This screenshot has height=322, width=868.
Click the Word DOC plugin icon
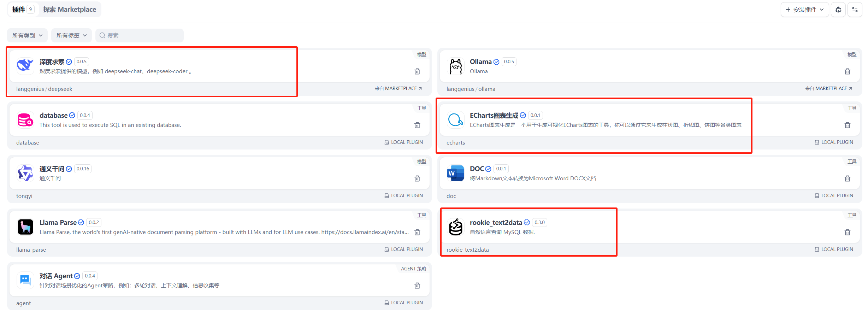pyautogui.click(x=455, y=173)
